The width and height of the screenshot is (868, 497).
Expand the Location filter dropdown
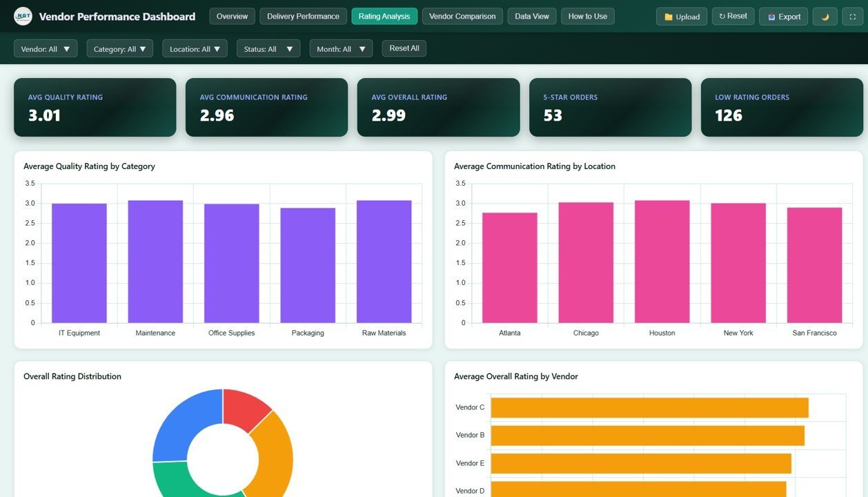[195, 48]
